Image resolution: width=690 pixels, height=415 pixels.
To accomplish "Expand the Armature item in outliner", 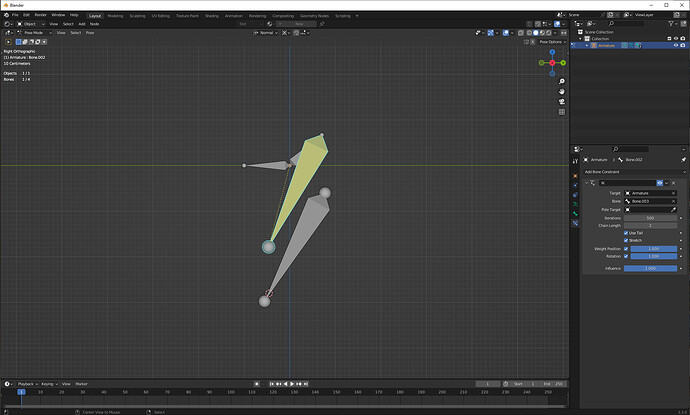I will [x=587, y=45].
